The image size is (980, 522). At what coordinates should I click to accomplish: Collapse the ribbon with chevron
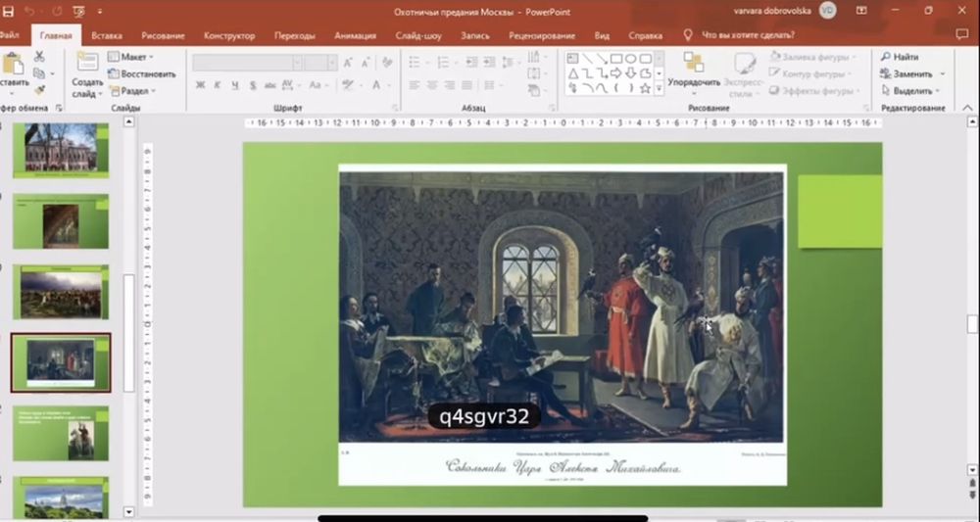click(x=967, y=108)
